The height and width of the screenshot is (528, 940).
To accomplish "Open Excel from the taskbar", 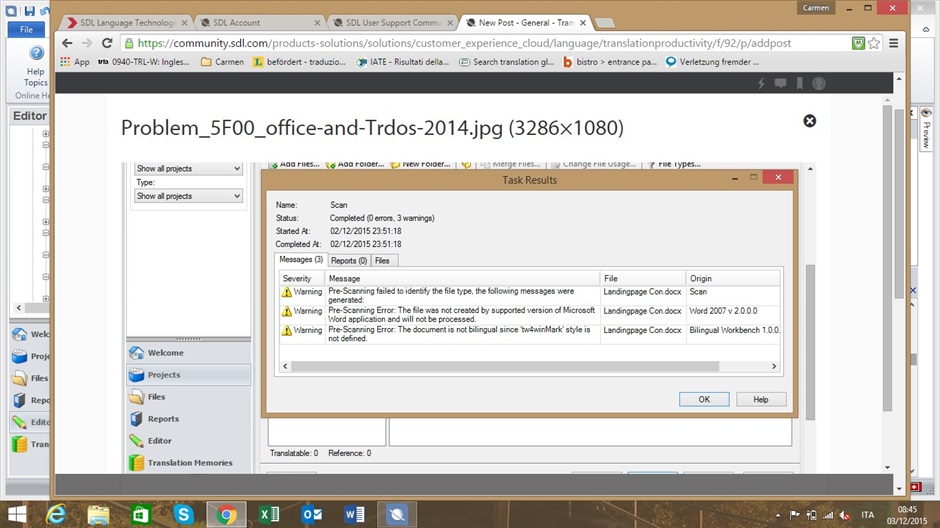I will (x=269, y=514).
